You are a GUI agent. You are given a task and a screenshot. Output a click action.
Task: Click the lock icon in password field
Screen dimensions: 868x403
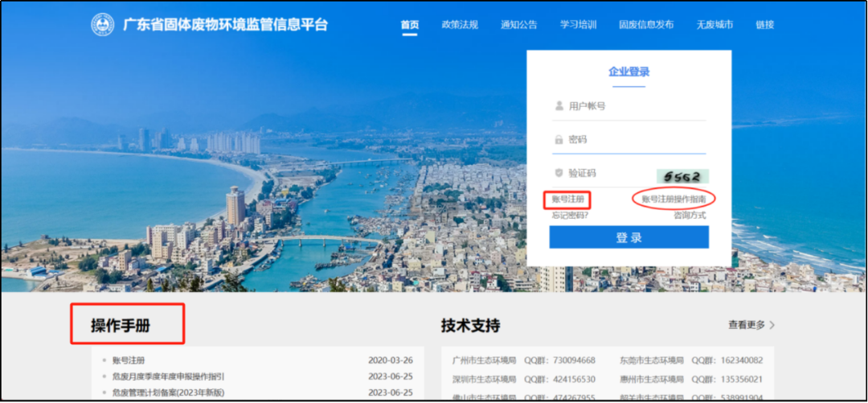559,140
